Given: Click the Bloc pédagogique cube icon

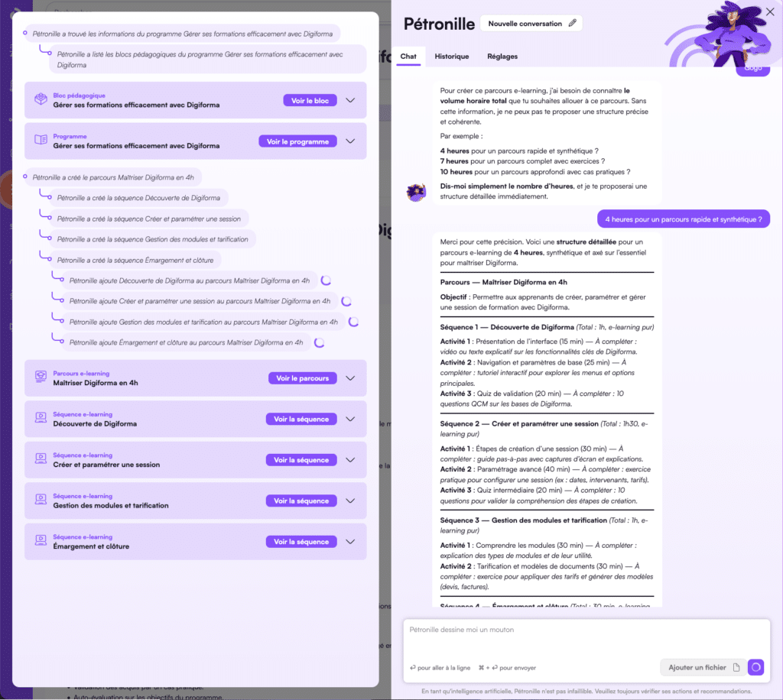Looking at the screenshot, I should pos(41,99).
